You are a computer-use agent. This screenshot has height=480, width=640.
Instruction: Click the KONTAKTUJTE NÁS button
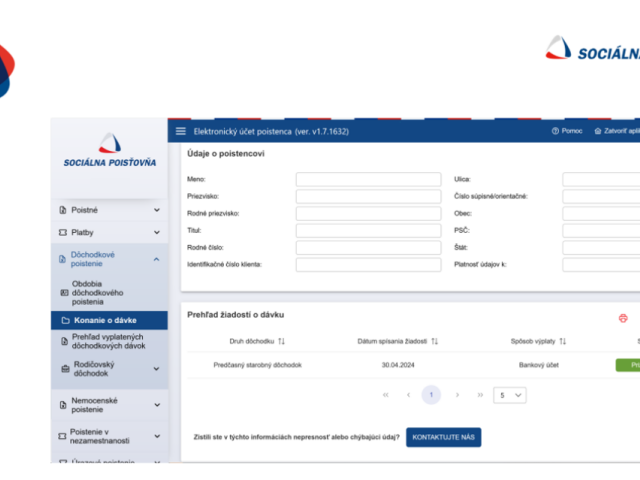coord(443,437)
